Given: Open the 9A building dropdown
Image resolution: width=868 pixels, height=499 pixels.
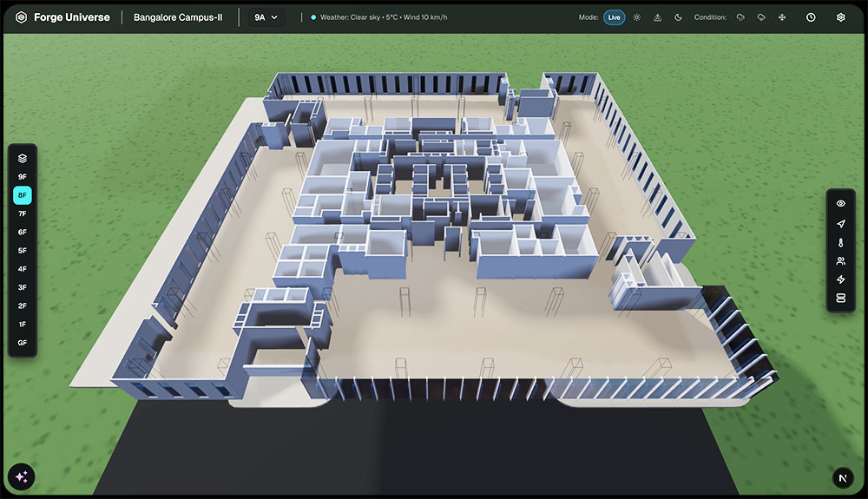Looking at the screenshot, I should pyautogui.click(x=266, y=17).
